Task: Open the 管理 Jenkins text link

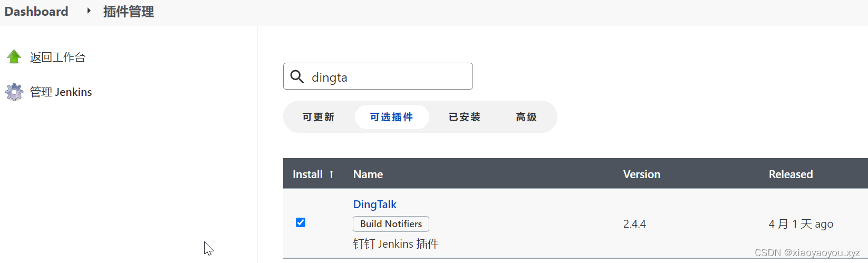Action: pyautogui.click(x=61, y=92)
